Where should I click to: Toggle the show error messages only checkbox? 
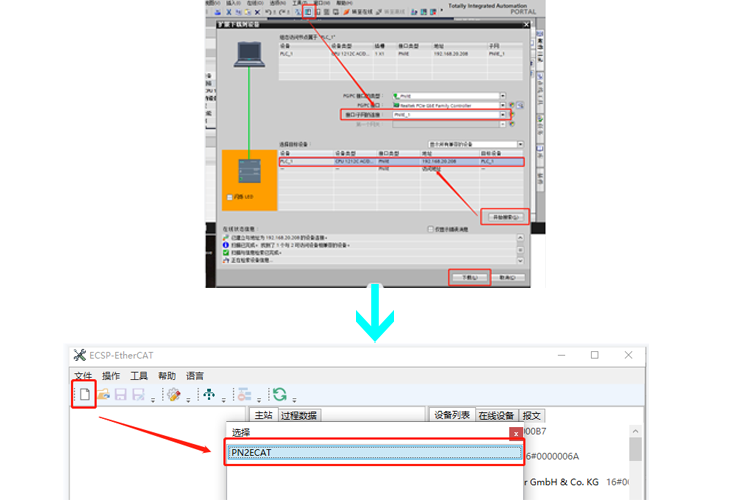click(x=431, y=229)
